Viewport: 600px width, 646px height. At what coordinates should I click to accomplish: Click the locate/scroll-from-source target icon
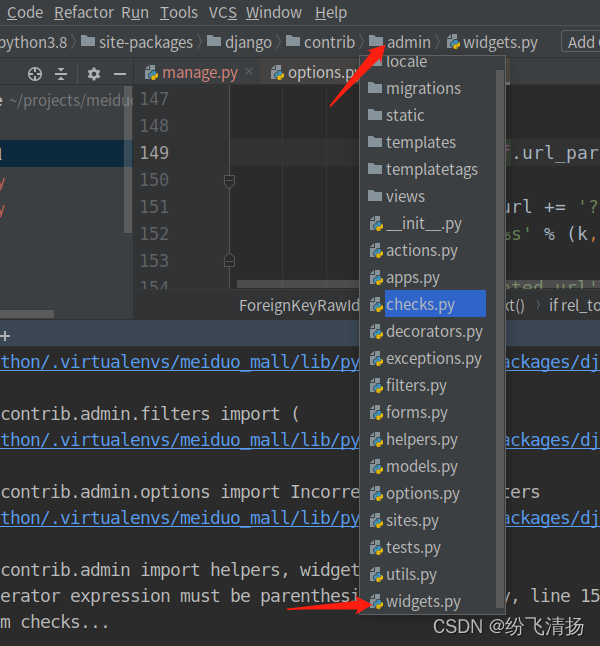tap(35, 74)
